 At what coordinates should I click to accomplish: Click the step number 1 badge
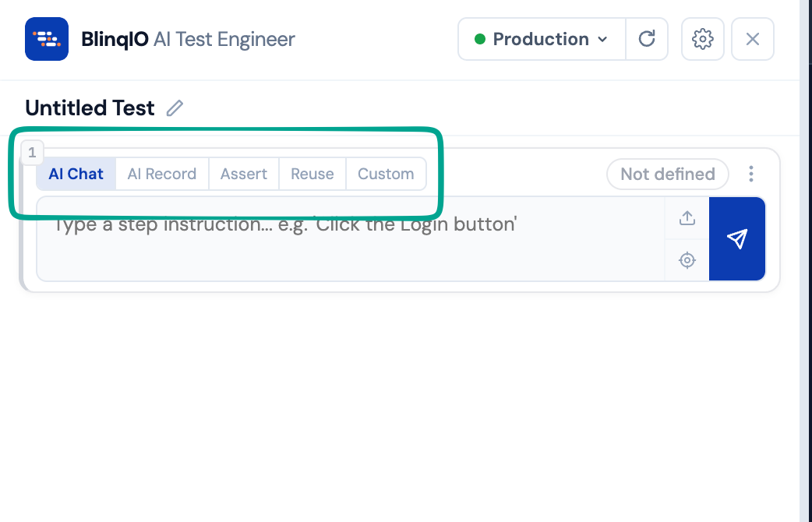point(32,153)
